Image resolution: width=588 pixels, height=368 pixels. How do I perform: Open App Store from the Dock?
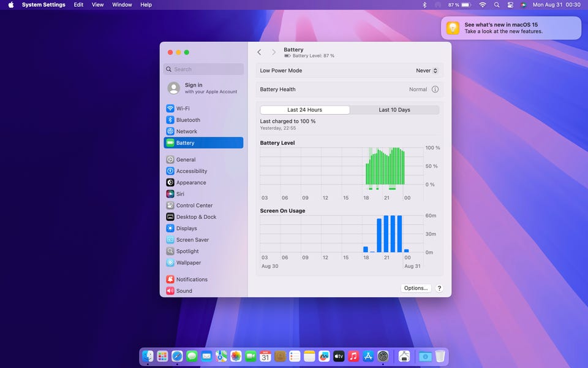pyautogui.click(x=368, y=356)
